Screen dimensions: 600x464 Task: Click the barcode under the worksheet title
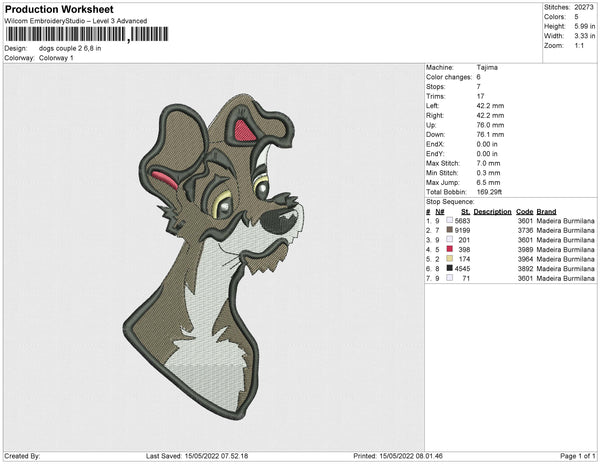(x=86, y=34)
